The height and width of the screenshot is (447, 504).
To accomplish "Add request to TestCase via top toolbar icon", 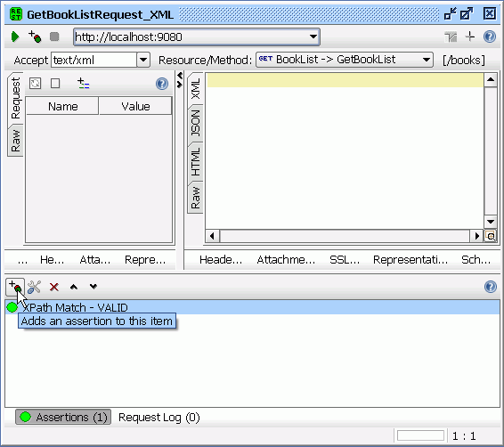I will [35, 37].
